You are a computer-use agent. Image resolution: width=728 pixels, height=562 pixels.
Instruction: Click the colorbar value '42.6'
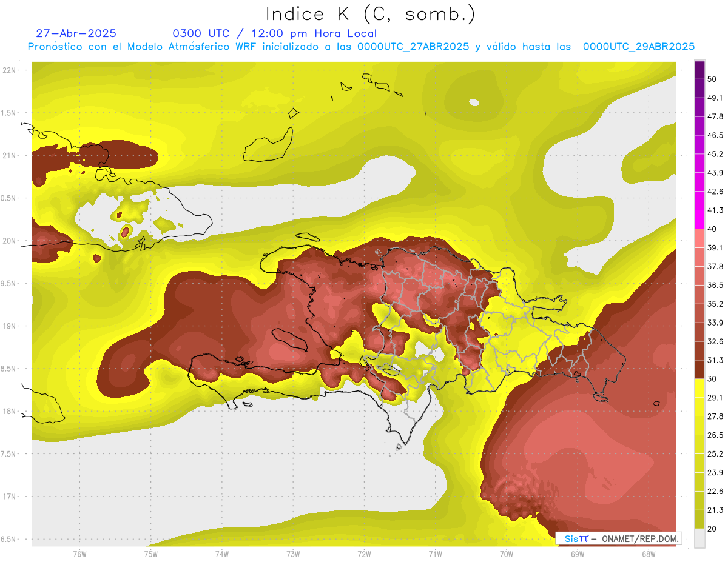tap(715, 192)
